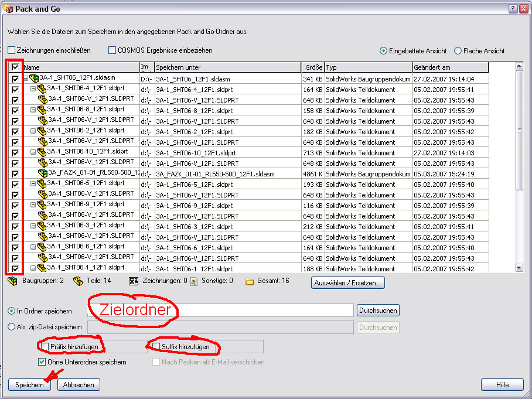
Task: Uncheck the 3A-1_SHT06-10_12F1.sldprt row checkbox
Action: pos(15,152)
